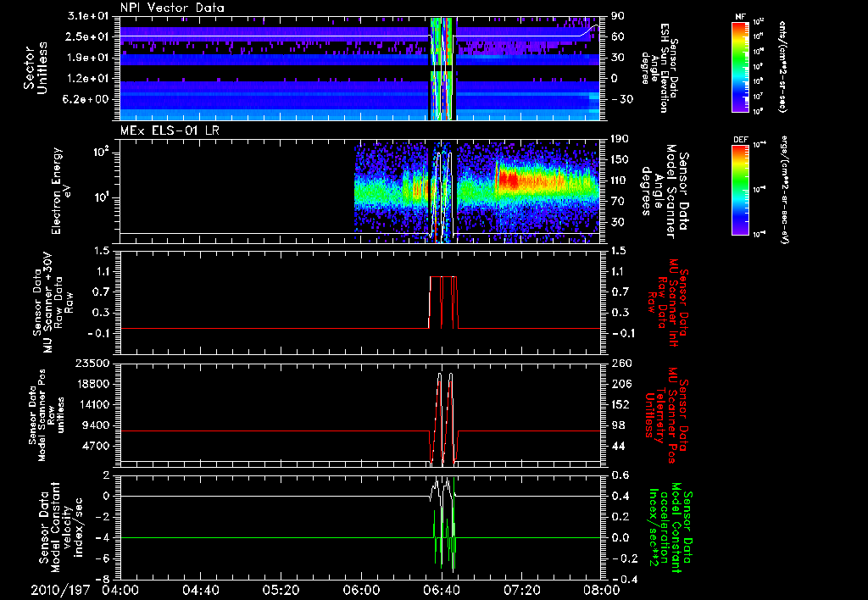Click the green Model Constant acceleration title

(671, 525)
